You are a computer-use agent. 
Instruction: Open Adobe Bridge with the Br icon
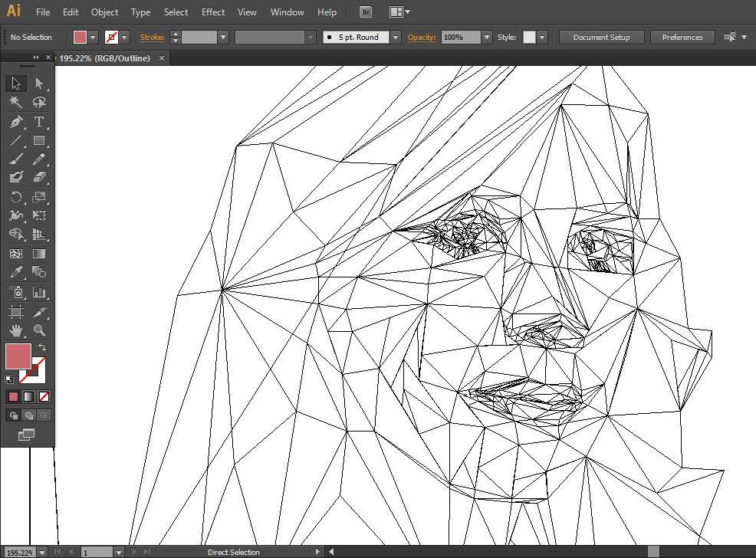366,12
